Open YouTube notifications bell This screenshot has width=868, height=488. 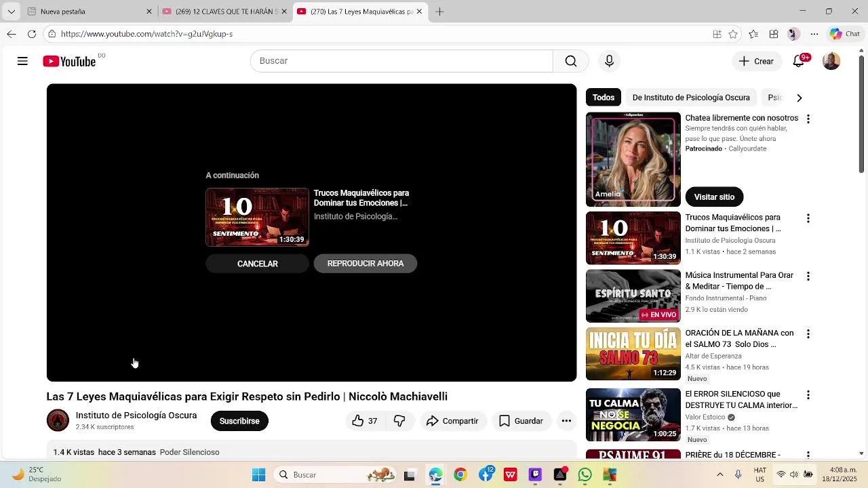[798, 61]
